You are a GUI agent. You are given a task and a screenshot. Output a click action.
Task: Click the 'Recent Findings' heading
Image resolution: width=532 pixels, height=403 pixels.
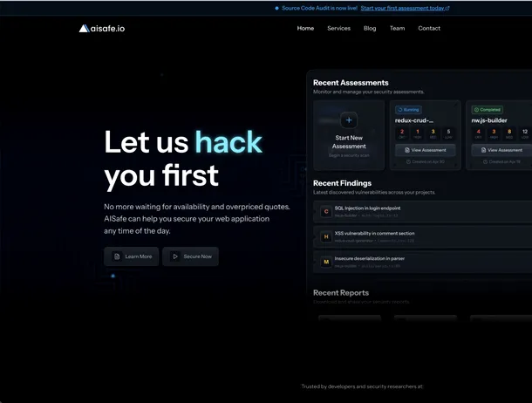tap(343, 183)
